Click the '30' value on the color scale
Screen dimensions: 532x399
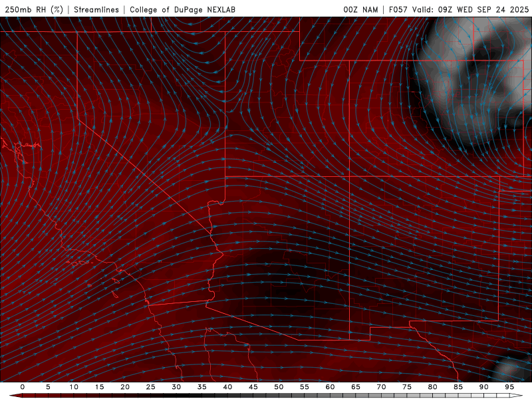tap(176, 387)
